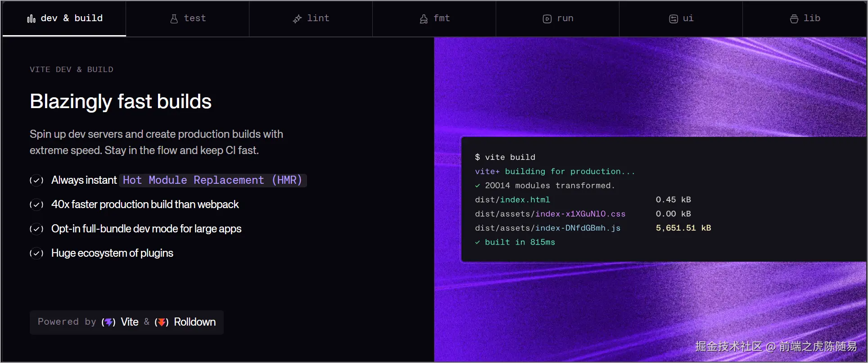Click the 5,651.51 kB size value
Screen dimensions: 868x363
click(683, 228)
